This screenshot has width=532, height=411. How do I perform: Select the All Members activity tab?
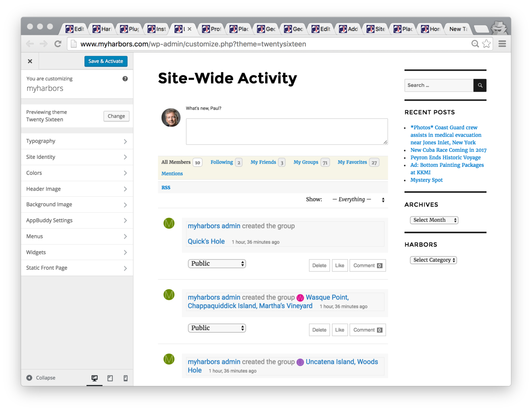pos(181,162)
